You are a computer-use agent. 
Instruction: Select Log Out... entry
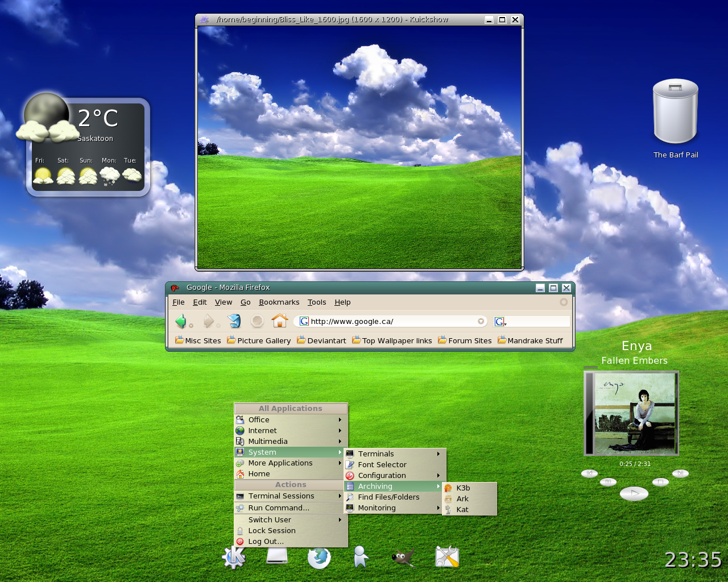[291, 542]
